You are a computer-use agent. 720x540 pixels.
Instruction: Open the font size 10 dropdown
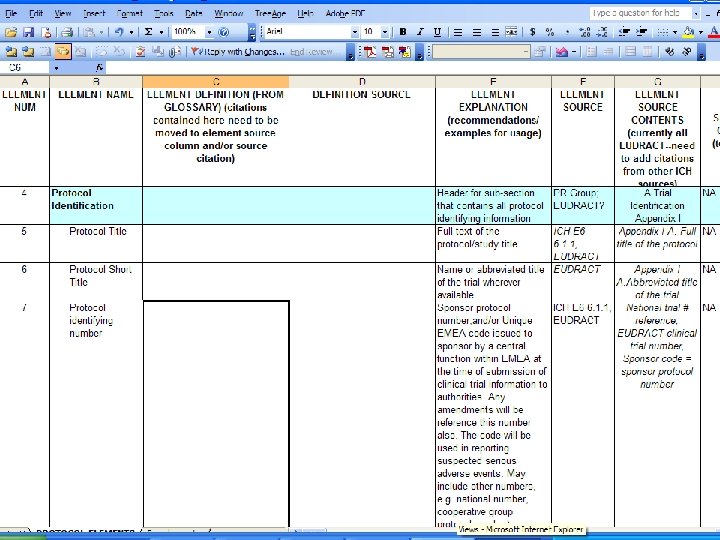point(385,32)
